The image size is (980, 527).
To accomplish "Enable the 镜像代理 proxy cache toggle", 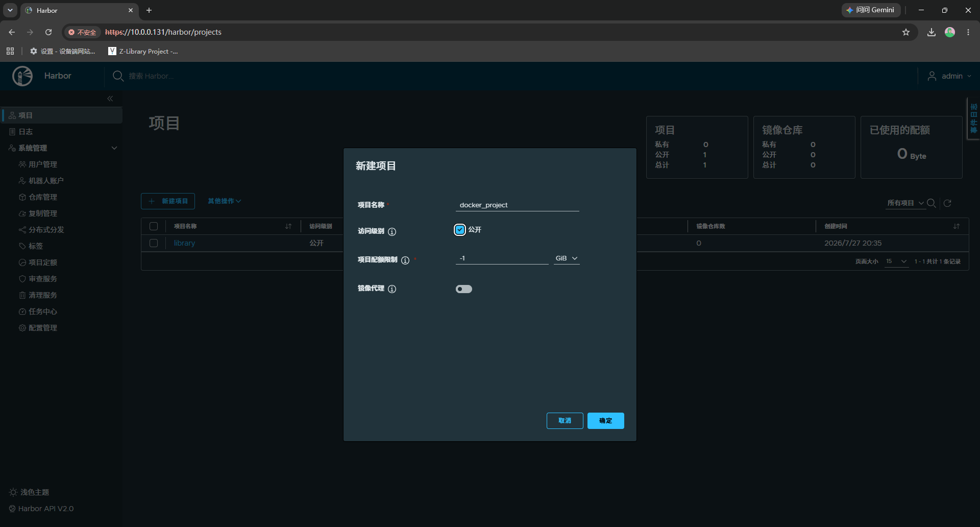I will coord(464,289).
